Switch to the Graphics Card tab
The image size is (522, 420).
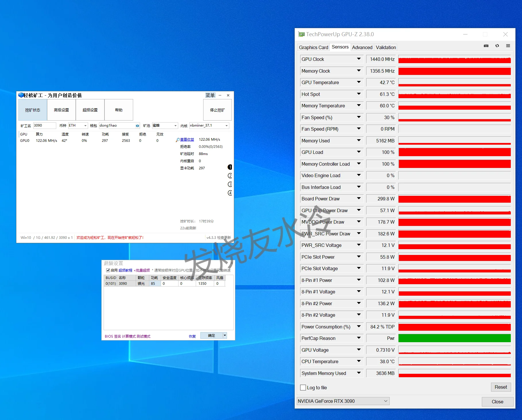coord(313,47)
